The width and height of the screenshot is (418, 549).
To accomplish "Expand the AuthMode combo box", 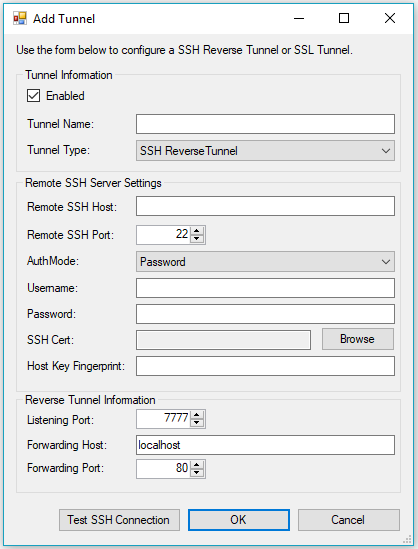I will pos(265,262).
